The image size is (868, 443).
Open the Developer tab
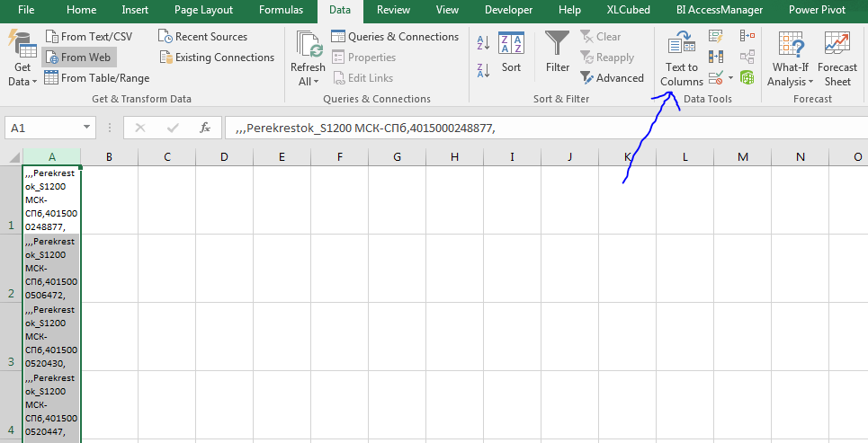click(x=509, y=10)
